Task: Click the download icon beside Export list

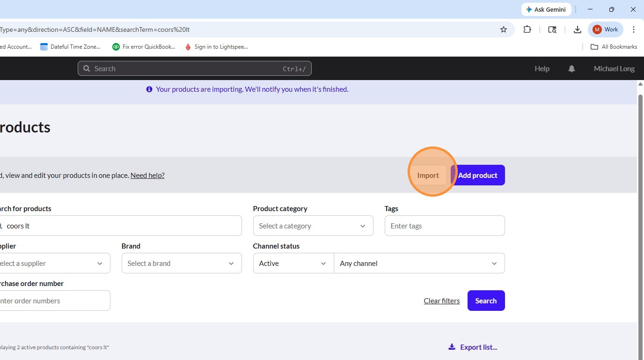Action: coord(452,347)
